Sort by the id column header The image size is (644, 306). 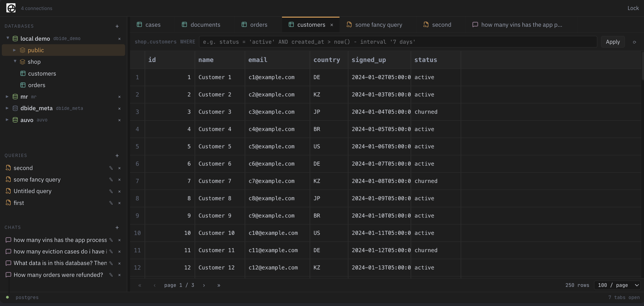click(x=170, y=60)
